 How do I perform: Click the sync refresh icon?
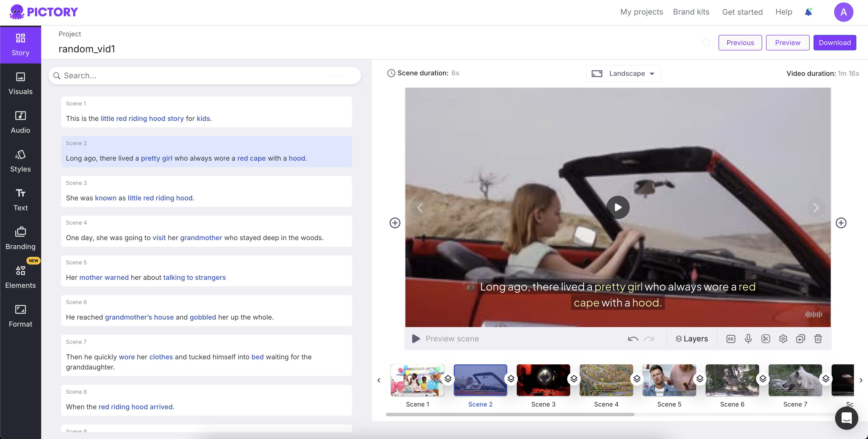pos(706,42)
